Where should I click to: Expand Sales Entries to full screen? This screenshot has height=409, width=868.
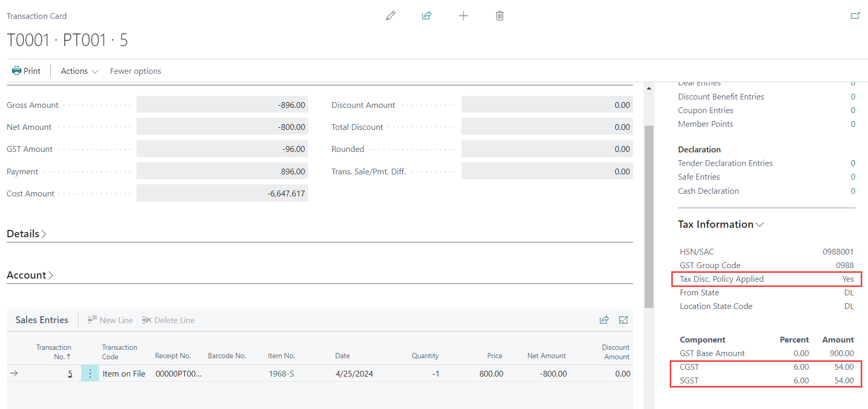(623, 320)
